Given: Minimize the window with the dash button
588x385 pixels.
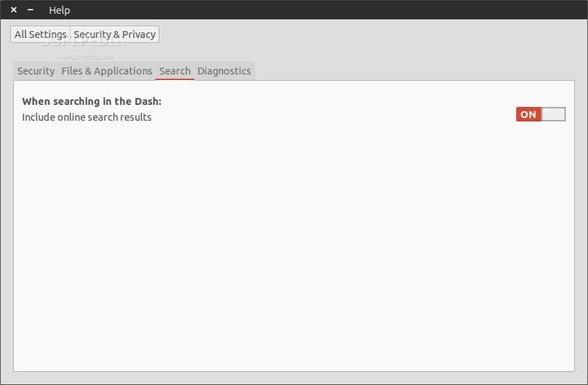Looking at the screenshot, I should click(x=30, y=10).
